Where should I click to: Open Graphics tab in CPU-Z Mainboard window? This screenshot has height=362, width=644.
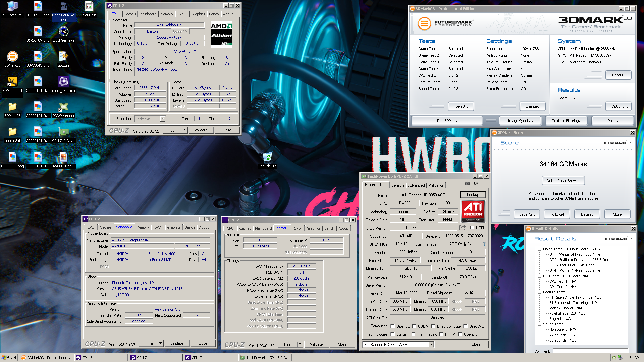pyautogui.click(x=174, y=227)
